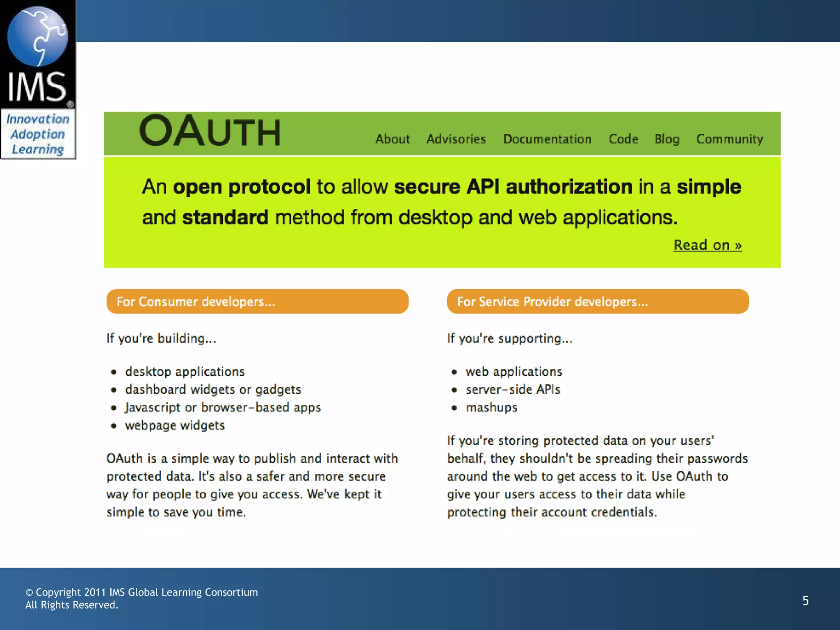Select the desktop applications bullet item
Viewport: 840px width, 630px height.
click(x=185, y=372)
